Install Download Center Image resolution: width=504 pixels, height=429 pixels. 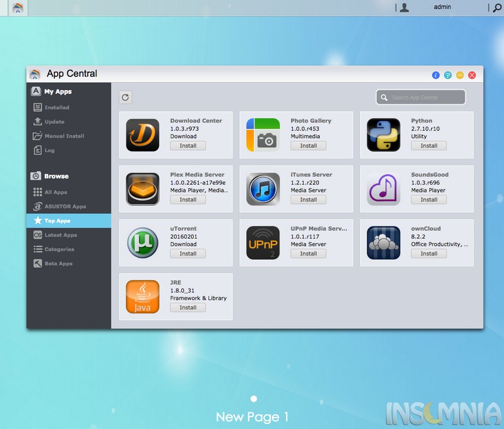pyautogui.click(x=188, y=146)
